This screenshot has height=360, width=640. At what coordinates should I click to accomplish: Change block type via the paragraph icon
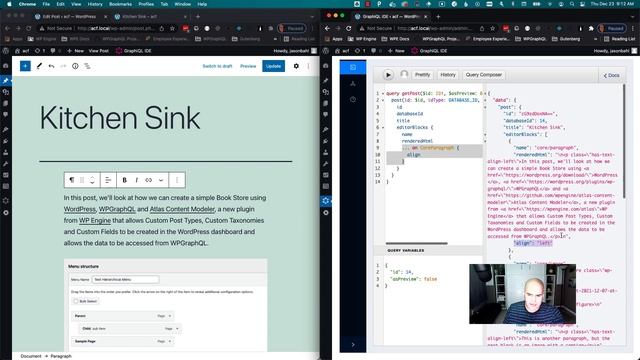pos(72,180)
